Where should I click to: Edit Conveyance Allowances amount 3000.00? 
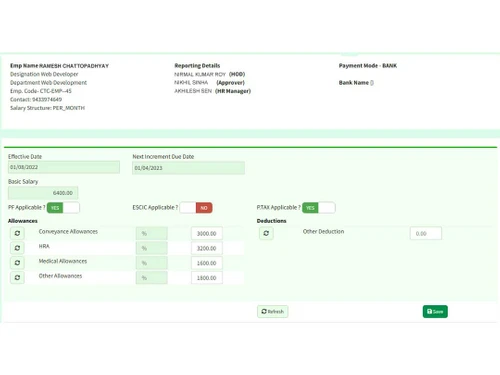207,233
